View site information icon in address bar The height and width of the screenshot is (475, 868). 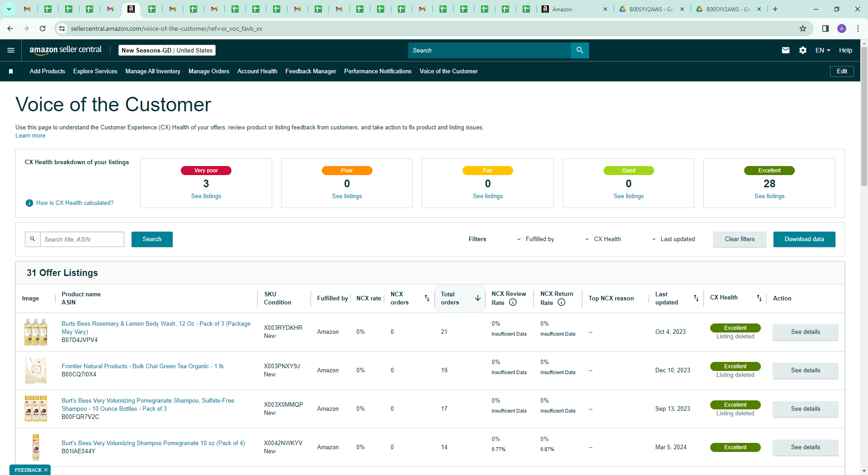click(x=62, y=28)
